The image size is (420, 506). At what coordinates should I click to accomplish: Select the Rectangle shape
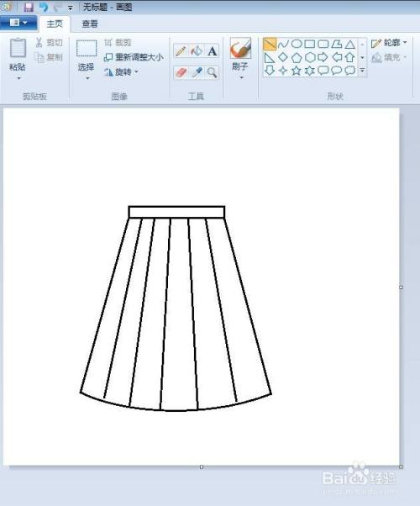coord(310,44)
